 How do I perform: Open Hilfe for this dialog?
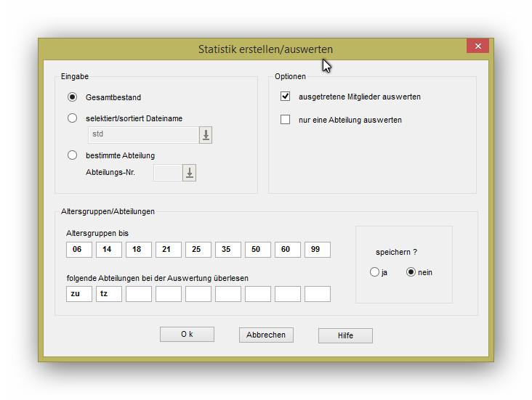click(x=345, y=335)
